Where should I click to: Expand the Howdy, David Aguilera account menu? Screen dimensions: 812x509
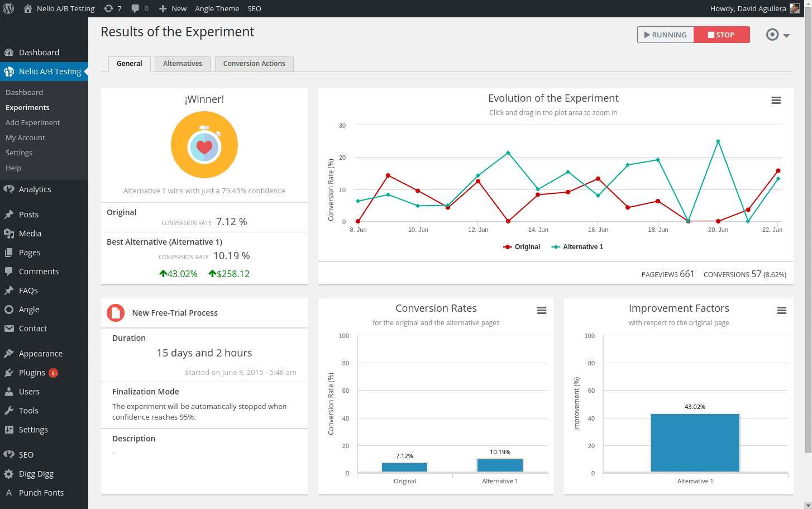pos(748,8)
